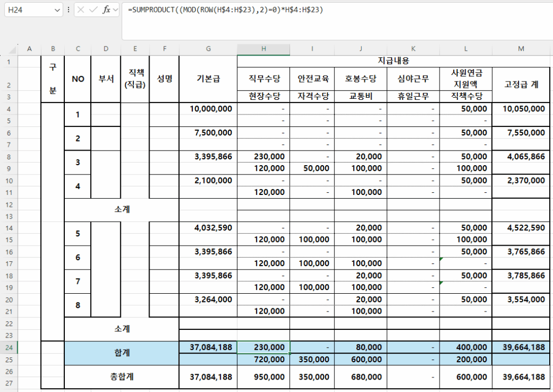Click the 호봉수당 header cell
The width and height of the screenshot is (553, 392).
(x=360, y=79)
